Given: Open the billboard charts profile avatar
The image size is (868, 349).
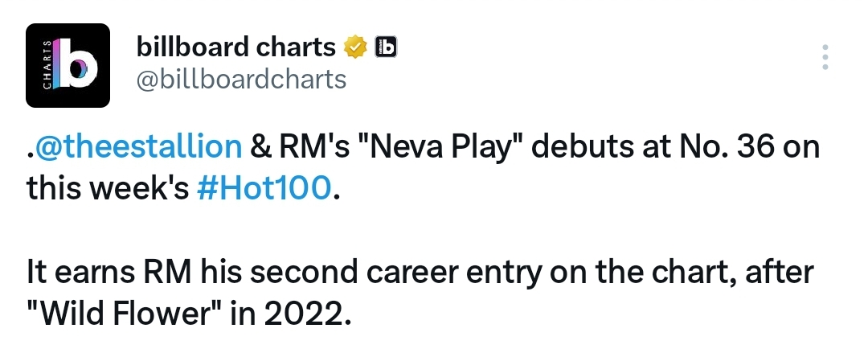Looking at the screenshot, I should tap(68, 65).
